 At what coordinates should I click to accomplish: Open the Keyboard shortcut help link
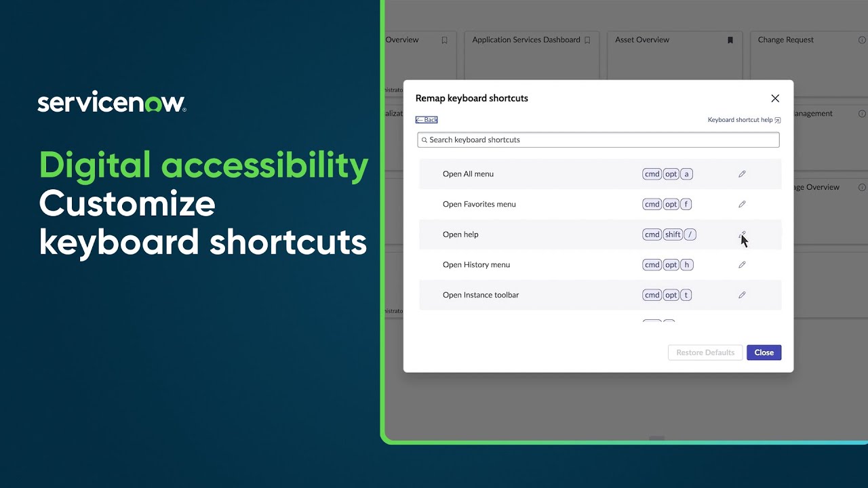coord(740,119)
